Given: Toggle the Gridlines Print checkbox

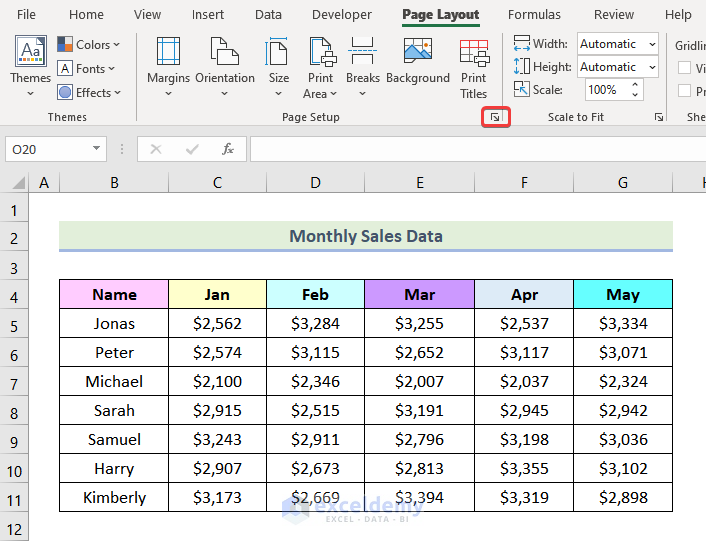Looking at the screenshot, I should pos(685,91).
